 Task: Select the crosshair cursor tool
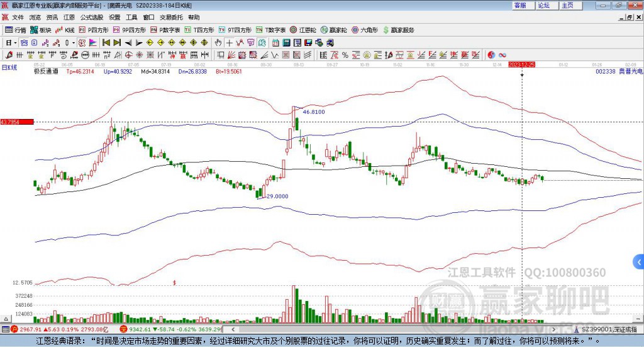coord(230,43)
